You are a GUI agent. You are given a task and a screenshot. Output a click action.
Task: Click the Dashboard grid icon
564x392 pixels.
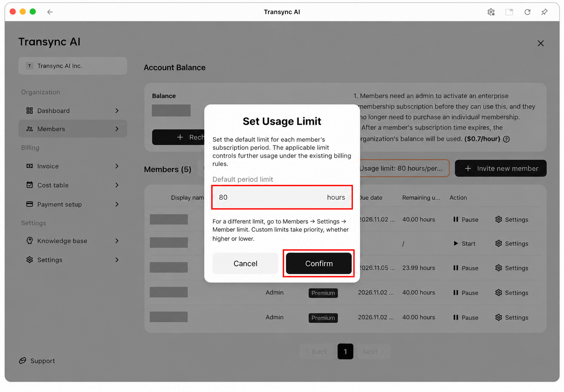pyautogui.click(x=30, y=111)
